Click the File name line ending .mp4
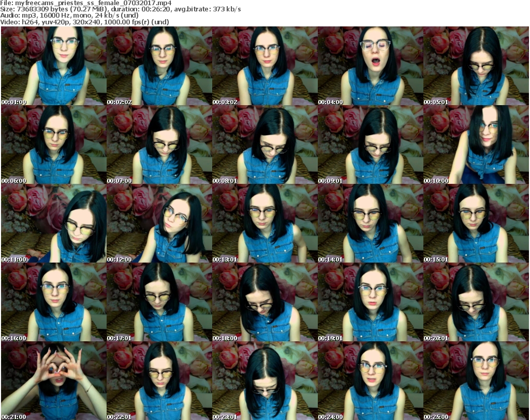 pos(86,3)
